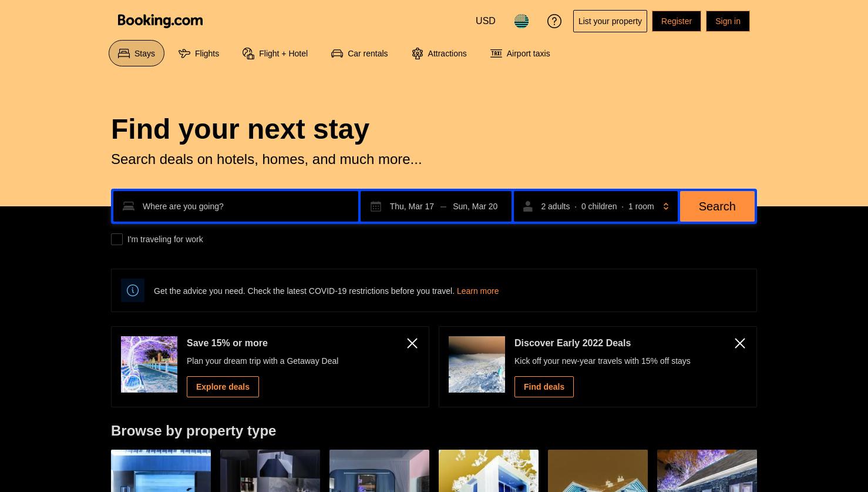Click the Register button
This screenshot has width=868, height=492.
(x=677, y=21)
